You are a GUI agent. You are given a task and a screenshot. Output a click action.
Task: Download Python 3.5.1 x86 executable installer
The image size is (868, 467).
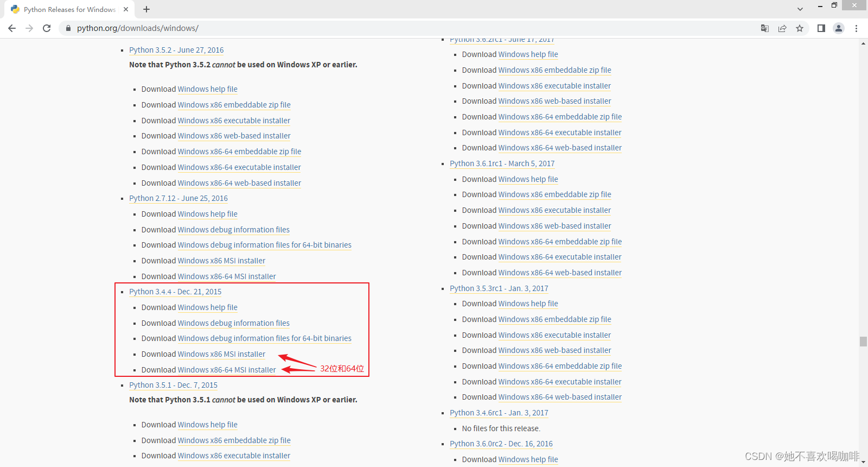(x=234, y=456)
